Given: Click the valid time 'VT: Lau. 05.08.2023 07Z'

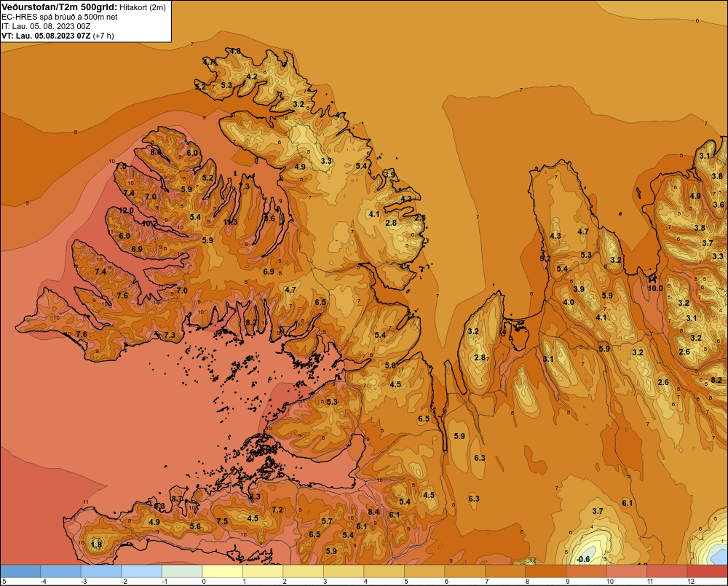Looking at the screenshot, I should (x=46, y=36).
